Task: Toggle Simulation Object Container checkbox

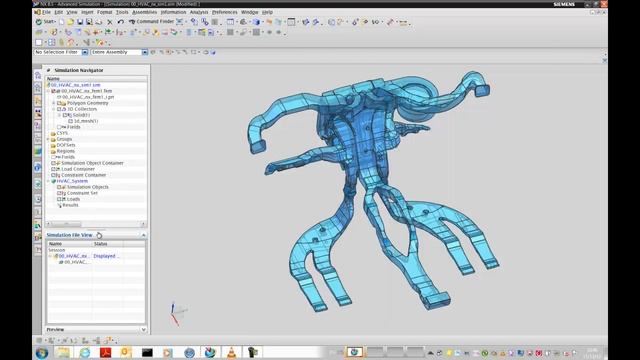Action: [x=53, y=163]
